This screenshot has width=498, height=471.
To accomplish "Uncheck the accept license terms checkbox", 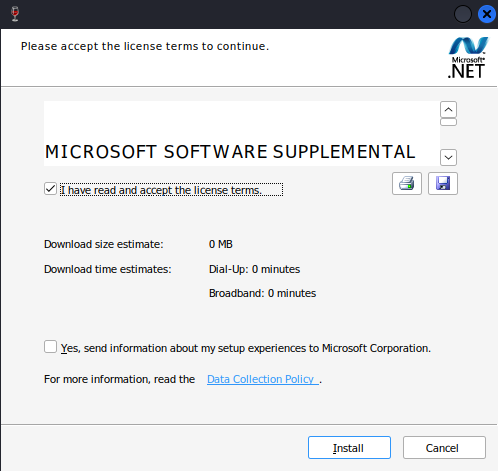I will [50, 189].
